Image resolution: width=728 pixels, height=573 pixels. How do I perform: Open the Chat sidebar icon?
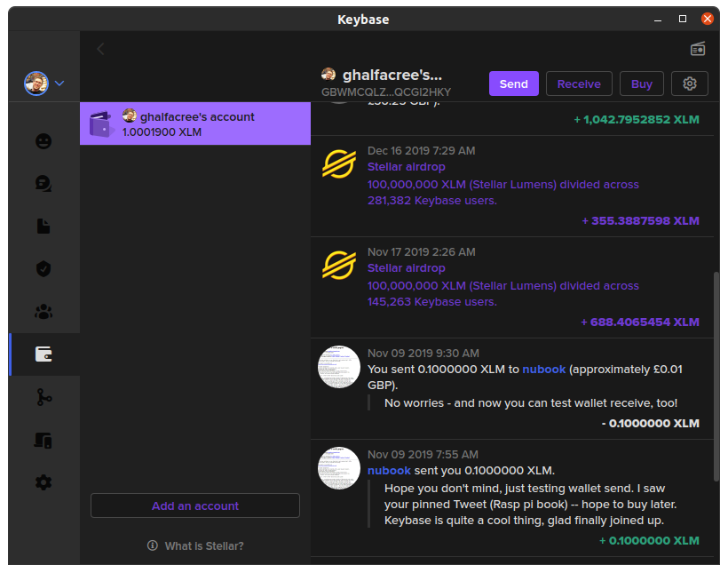44,184
